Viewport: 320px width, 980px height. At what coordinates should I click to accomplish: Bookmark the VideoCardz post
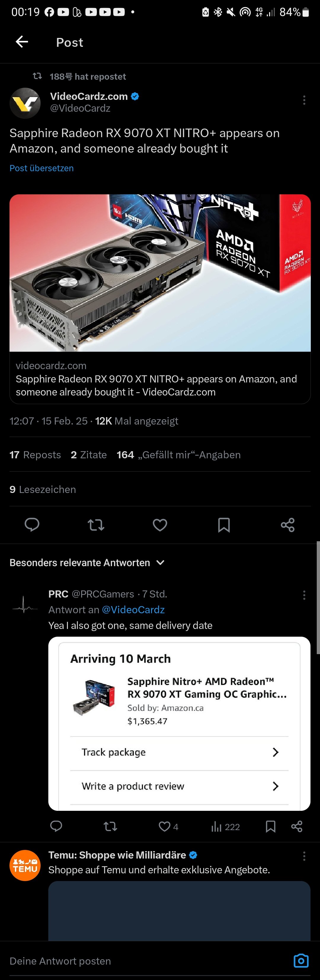pos(224,525)
